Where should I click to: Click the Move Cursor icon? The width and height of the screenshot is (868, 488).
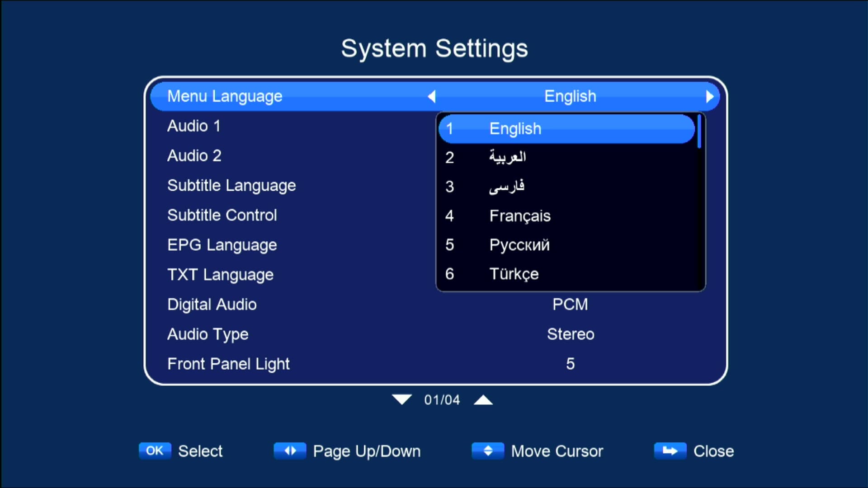tap(487, 450)
